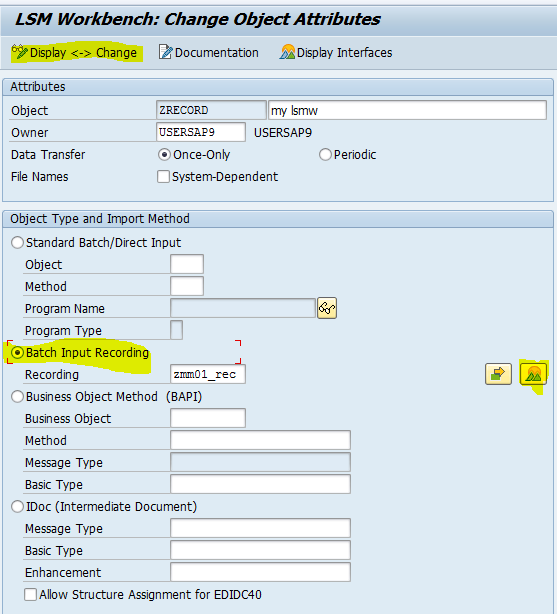Click the glasses icon beside Program Name
Viewport: 557px width, 614px height.
pyautogui.click(x=327, y=309)
